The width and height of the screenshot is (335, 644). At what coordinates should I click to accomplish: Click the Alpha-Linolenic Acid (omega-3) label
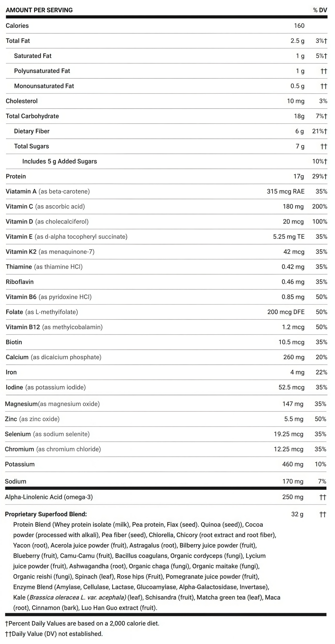(x=49, y=497)
